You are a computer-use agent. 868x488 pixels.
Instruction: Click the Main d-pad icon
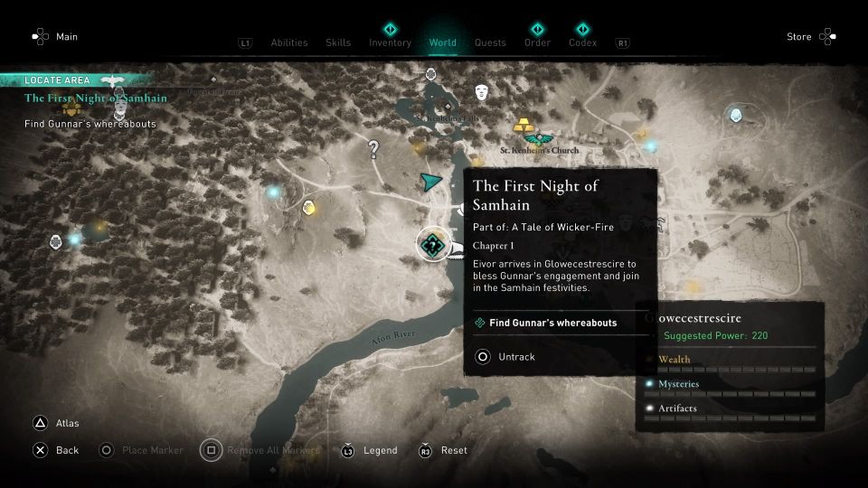click(x=41, y=36)
